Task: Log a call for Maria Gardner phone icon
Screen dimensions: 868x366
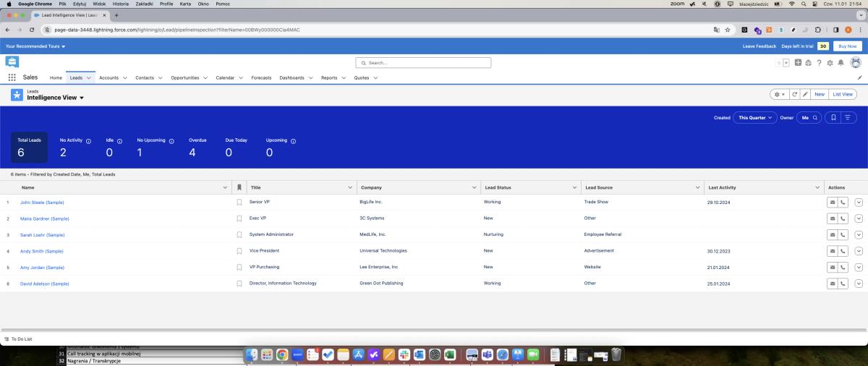Action: pos(843,218)
